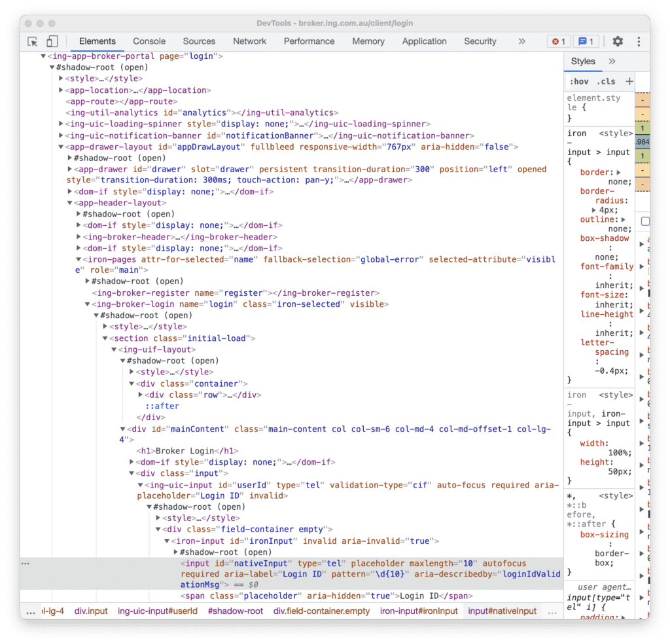Expand the app-drawer element
The height and width of the screenshot is (644, 670).
coord(69,170)
